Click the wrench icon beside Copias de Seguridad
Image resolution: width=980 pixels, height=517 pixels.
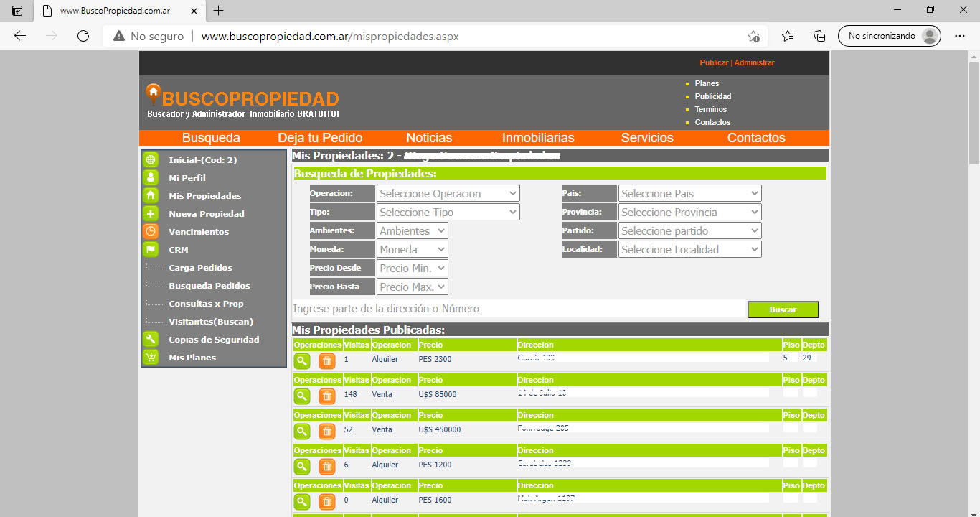pyautogui.click(x=150, y=340)
